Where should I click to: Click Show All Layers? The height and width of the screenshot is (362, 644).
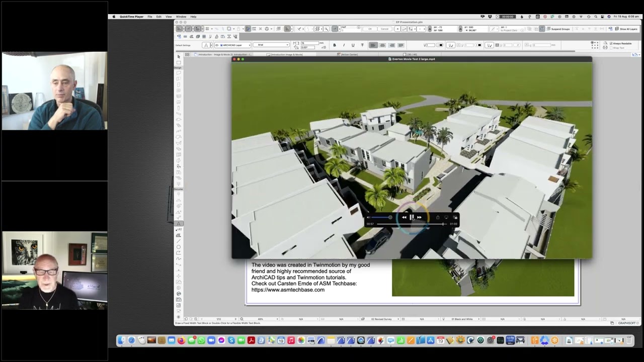click(x=626, y=29)
